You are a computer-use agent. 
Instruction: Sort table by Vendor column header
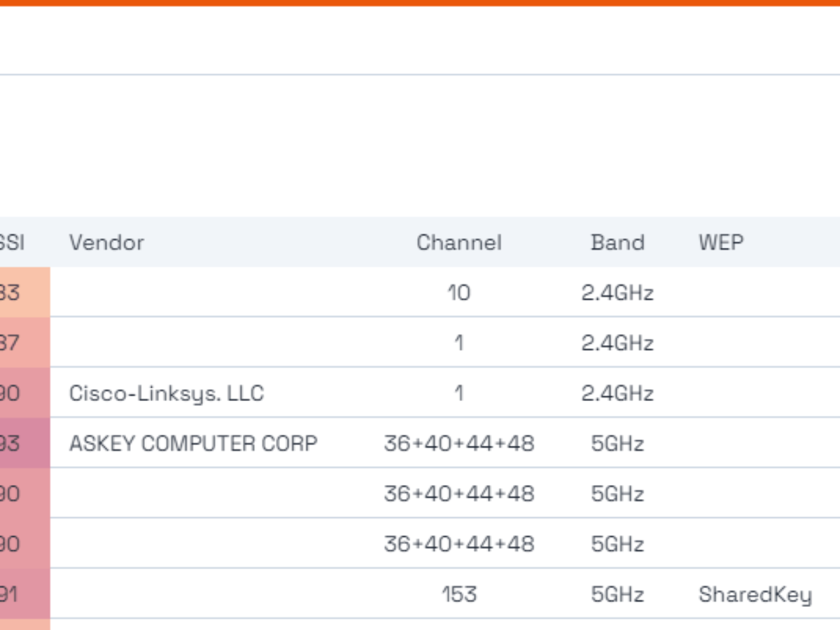tap(106, 243)
